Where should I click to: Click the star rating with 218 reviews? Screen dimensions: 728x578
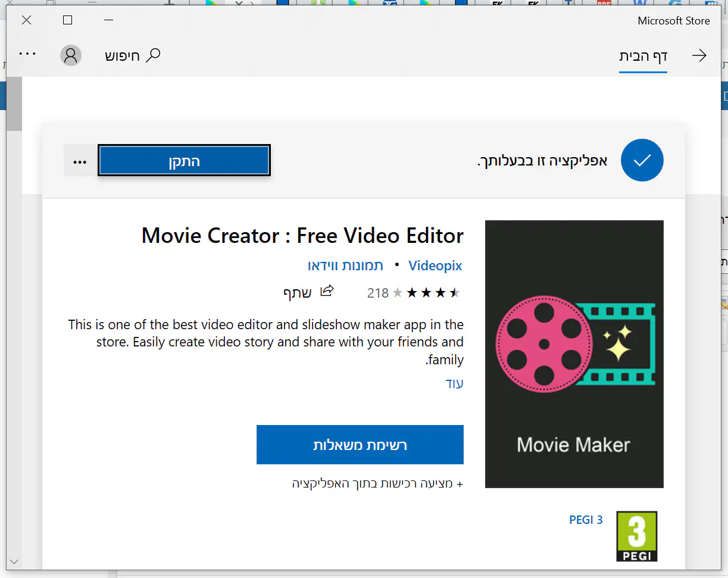point(413,292)
